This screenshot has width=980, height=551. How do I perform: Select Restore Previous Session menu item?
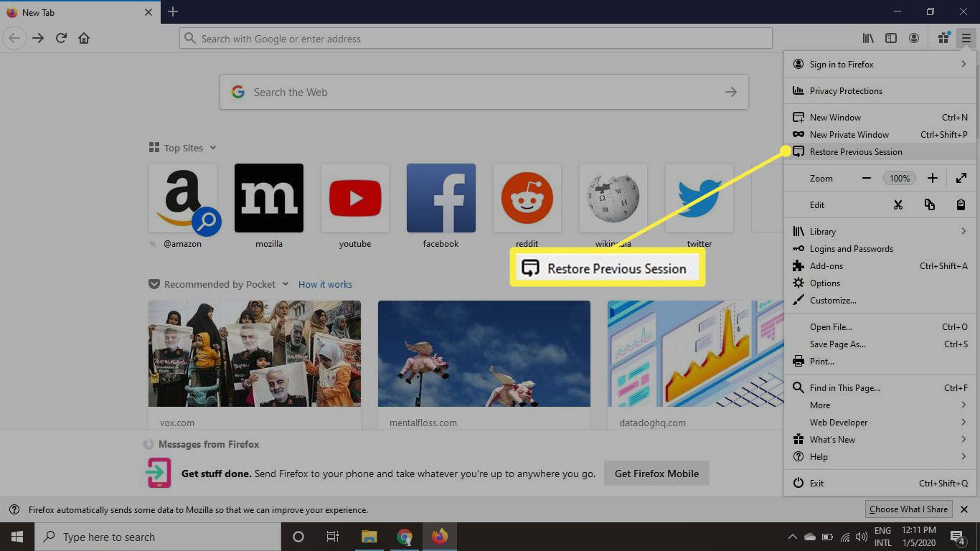880,151
